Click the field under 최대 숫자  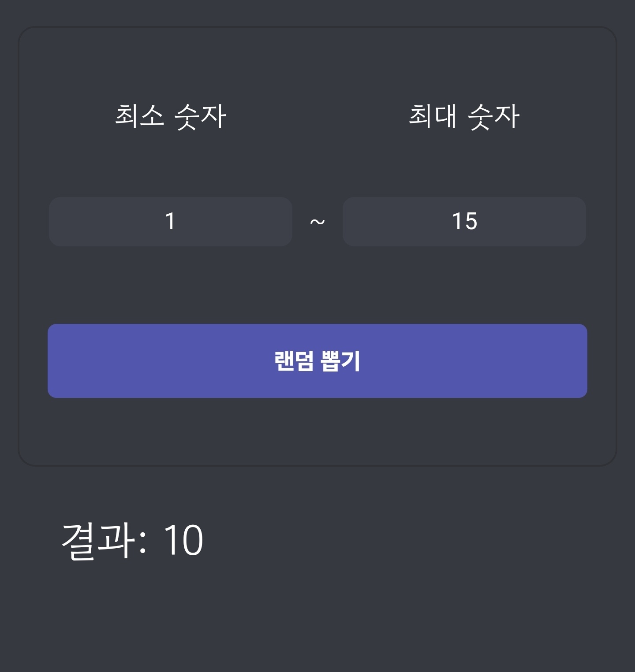coord(464,221)
